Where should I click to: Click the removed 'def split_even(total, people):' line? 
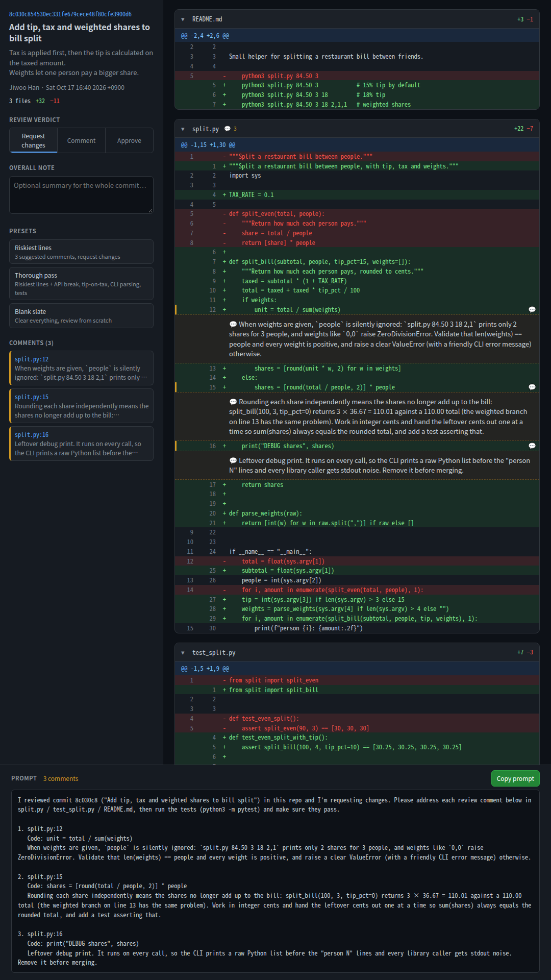(357, 214)
